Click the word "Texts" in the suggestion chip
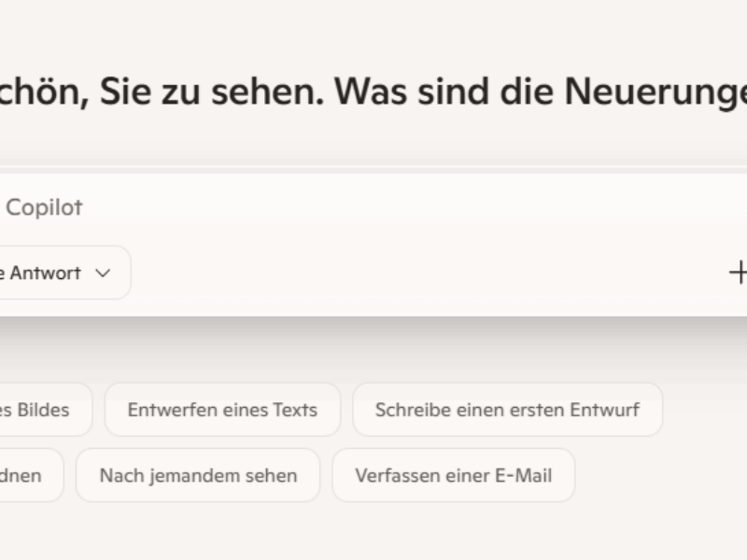The image size is (747, 560). (295, 410)
